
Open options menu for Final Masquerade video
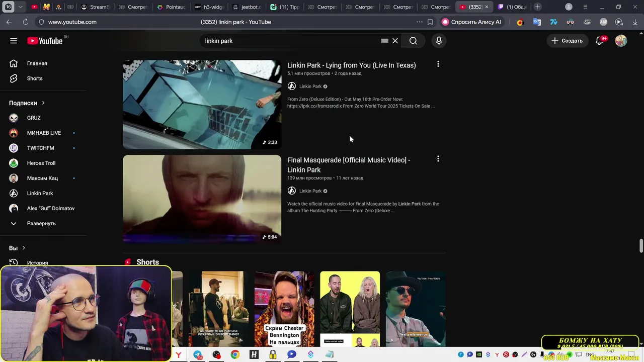click(x=438, y=159)
